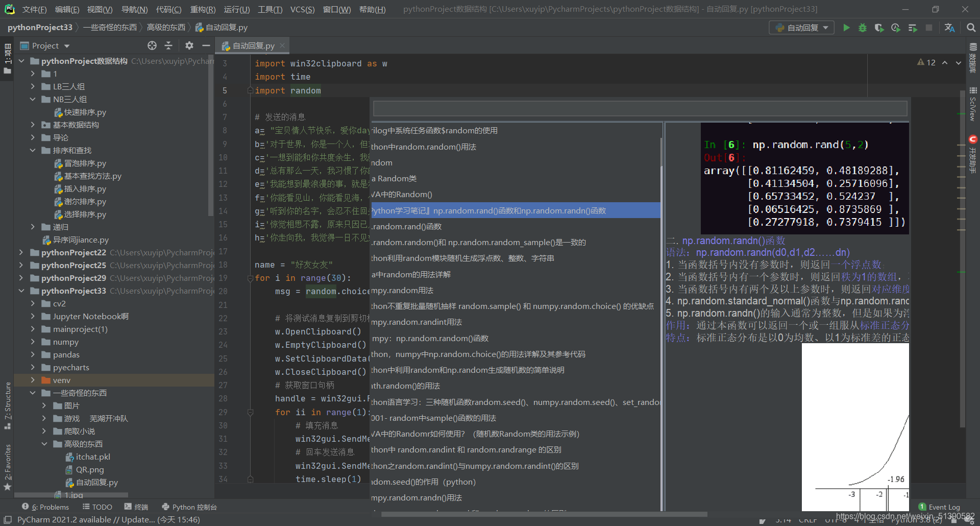This screenshot has width=980, height=526.
Task: Open the 开发助手 side panel
Action: click(x=973, y=154)
